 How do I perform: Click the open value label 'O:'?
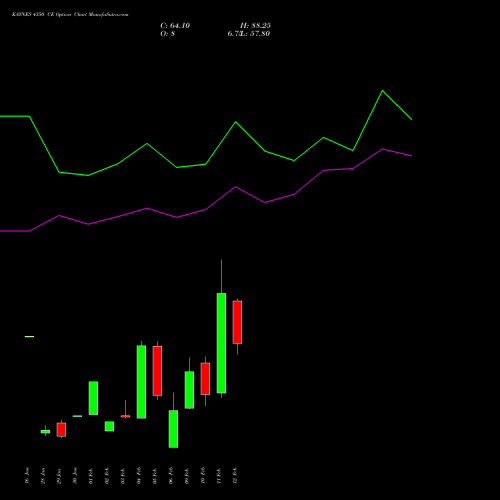pos(165,34)
